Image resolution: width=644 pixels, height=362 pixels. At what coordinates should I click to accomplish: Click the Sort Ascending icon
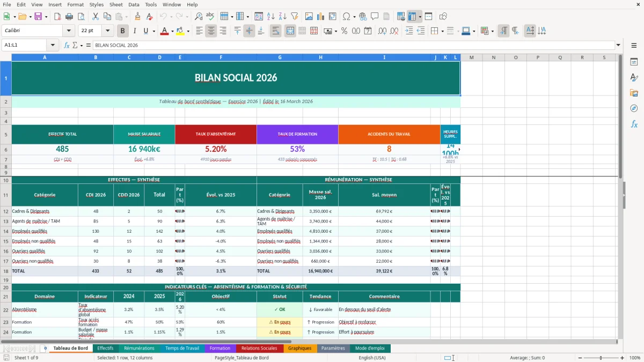tap(271, 17)
